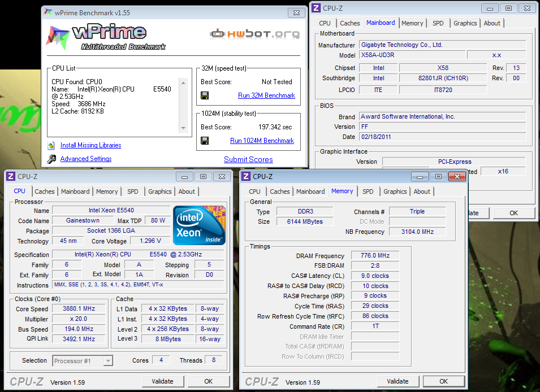The height and width of the screenshot is (392, 540).
Task: Click the Core Speed value 3880.1 MHz
Action: 79,309
